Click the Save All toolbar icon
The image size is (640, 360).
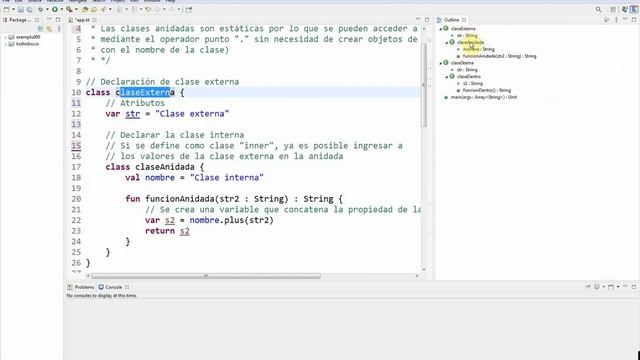(29, 9)
